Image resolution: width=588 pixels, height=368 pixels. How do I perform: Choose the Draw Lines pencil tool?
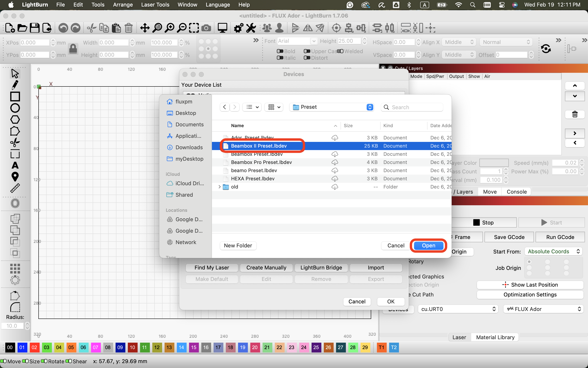point(15,85)
